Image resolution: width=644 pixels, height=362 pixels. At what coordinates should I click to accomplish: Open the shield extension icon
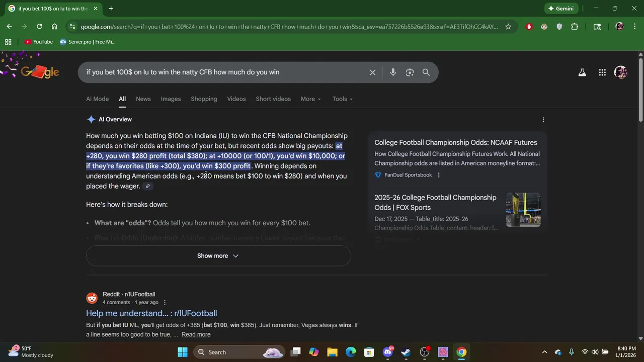click(559, 27)
